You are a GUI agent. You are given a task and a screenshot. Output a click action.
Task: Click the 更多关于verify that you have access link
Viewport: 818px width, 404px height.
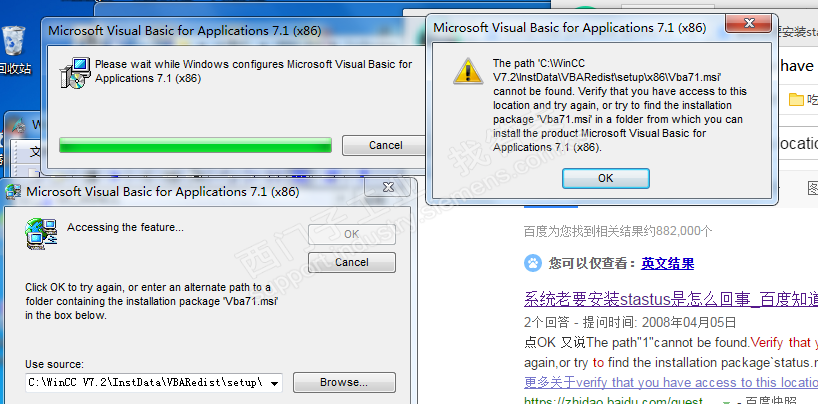(671, 382)
